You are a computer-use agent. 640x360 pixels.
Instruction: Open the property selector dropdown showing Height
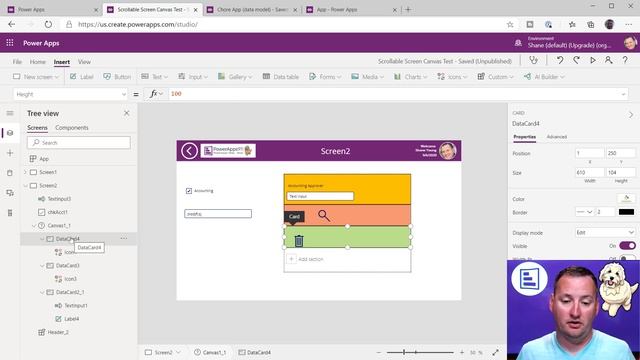(70, 94)
